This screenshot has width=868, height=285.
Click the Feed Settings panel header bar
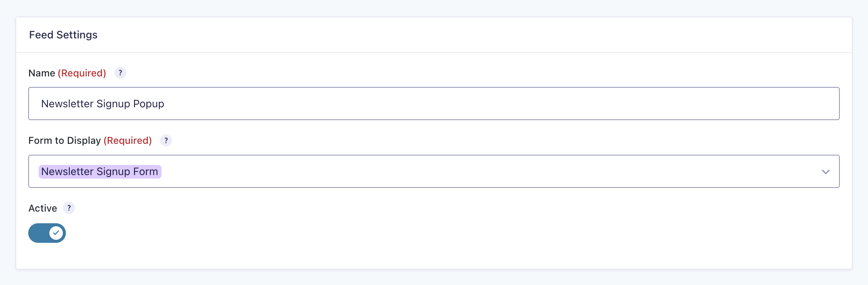[x=452, y=35]
